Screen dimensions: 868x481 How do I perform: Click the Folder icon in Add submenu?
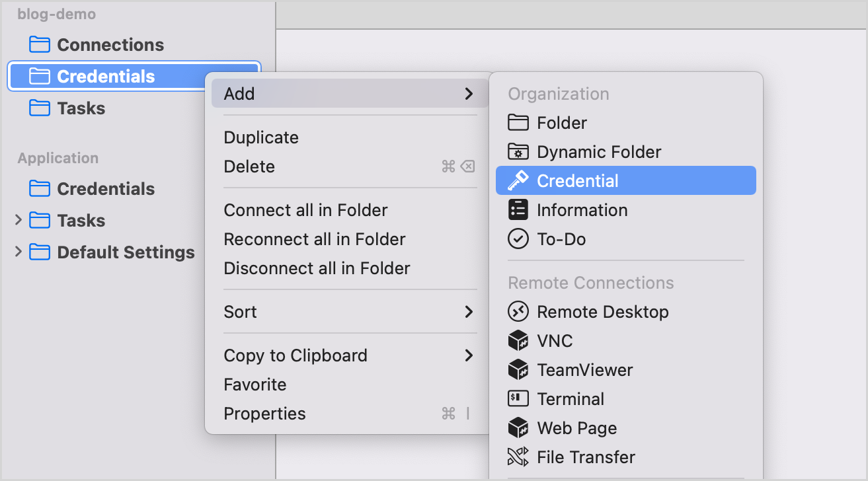518,123
